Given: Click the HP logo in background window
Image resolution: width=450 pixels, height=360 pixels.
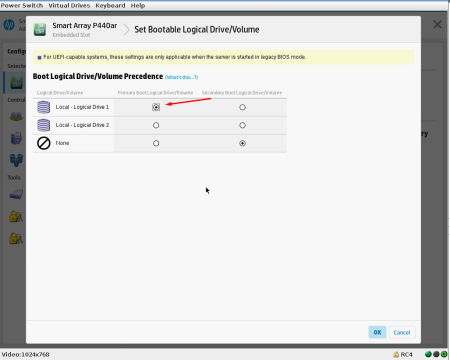Looking at the screenshot, I should pos(9,25).
